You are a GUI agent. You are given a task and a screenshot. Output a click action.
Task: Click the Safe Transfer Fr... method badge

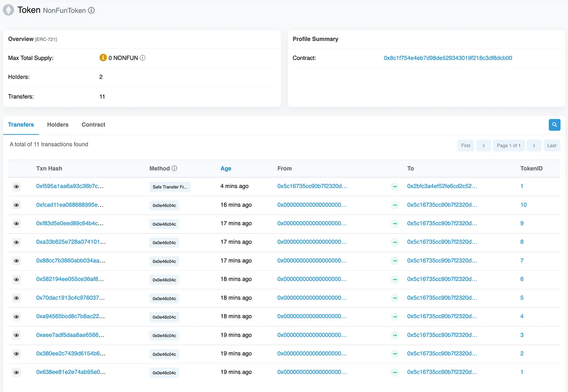(170, 187)
